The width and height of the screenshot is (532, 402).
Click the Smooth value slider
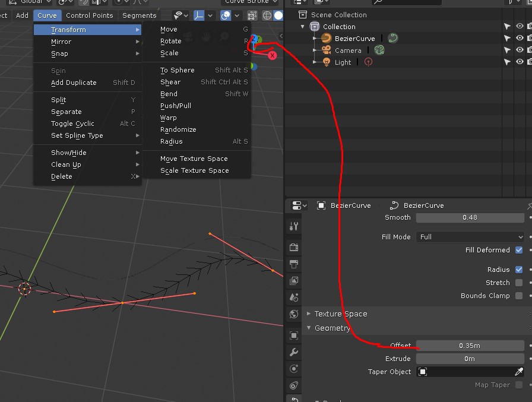click(470, 217)
